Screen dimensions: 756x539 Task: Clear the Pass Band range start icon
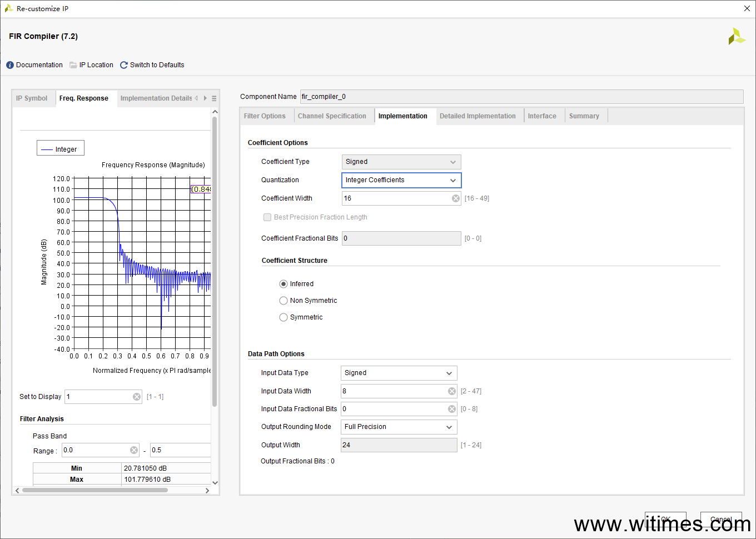[134, 450]
